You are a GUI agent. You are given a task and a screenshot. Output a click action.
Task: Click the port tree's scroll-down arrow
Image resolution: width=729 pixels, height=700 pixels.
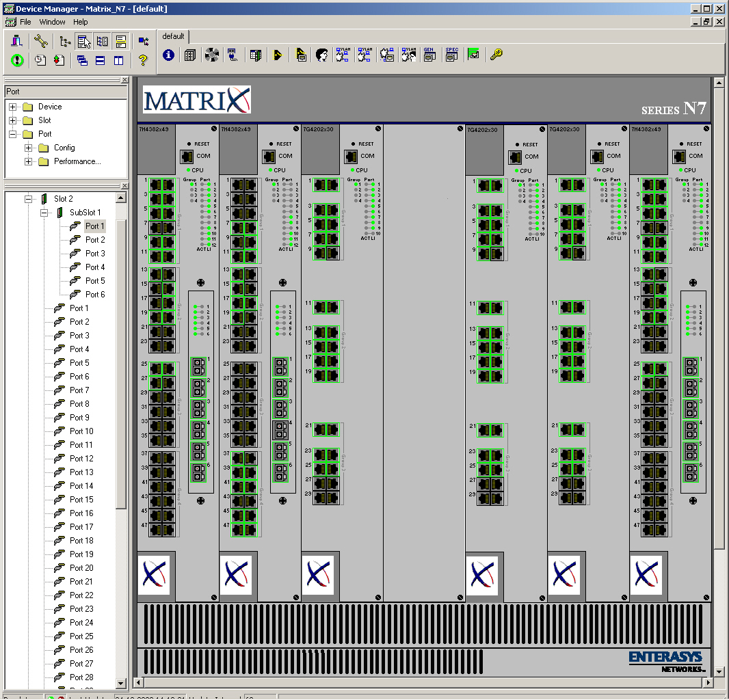pos(121,683)
